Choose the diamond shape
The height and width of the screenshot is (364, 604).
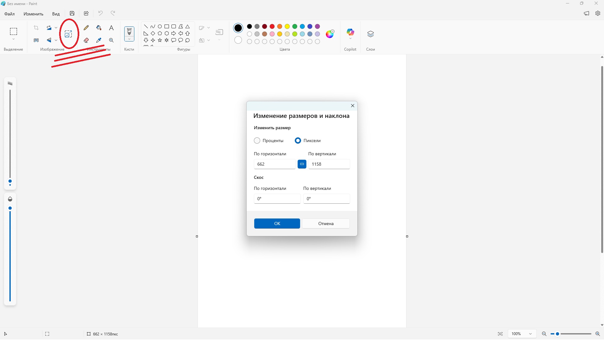coord(153,33)
